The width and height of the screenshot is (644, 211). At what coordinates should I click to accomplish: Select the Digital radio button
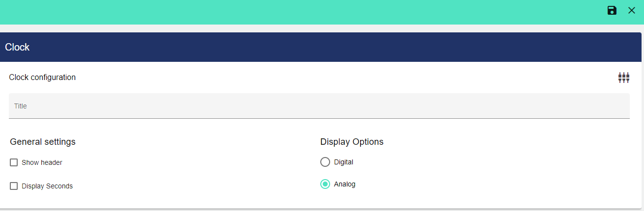[325, 162]
